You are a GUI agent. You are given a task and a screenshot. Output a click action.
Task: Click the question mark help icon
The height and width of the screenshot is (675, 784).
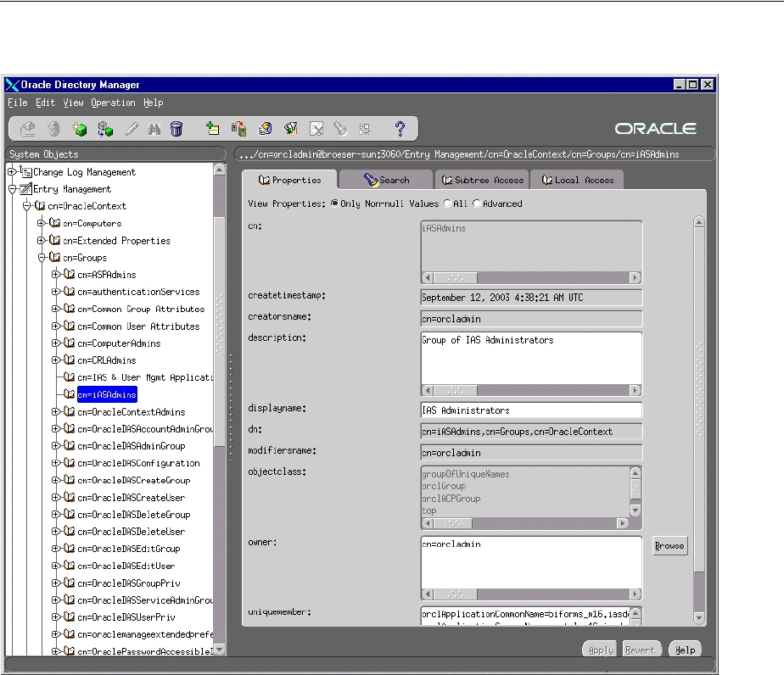400,129
